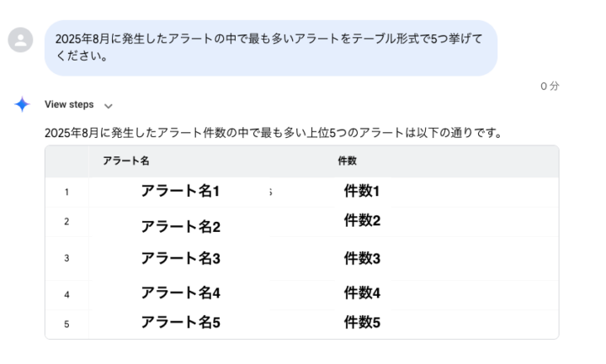The height and width of the screenshot is (364, 606).
Task: Click the 件数5 cell
Action: point(362,322)
